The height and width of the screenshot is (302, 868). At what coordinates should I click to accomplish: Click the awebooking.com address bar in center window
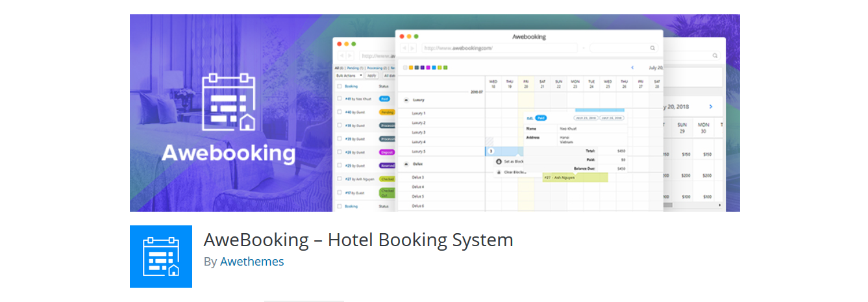click(499, 48)
